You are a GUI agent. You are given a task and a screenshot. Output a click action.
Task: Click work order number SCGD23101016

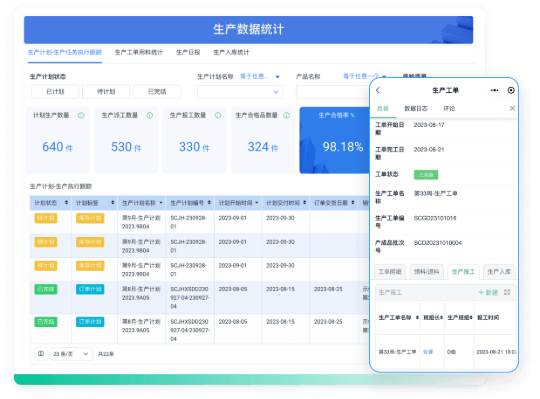point(435,218)
